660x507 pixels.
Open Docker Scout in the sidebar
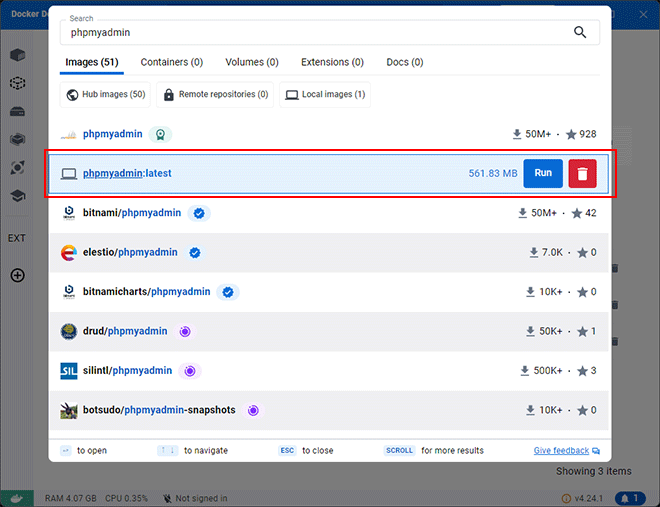point(18,167)
